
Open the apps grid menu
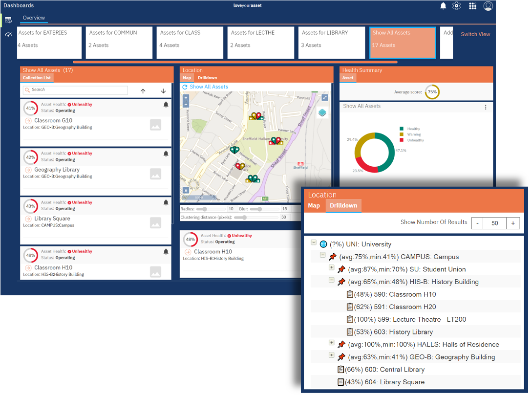[472, 6]
